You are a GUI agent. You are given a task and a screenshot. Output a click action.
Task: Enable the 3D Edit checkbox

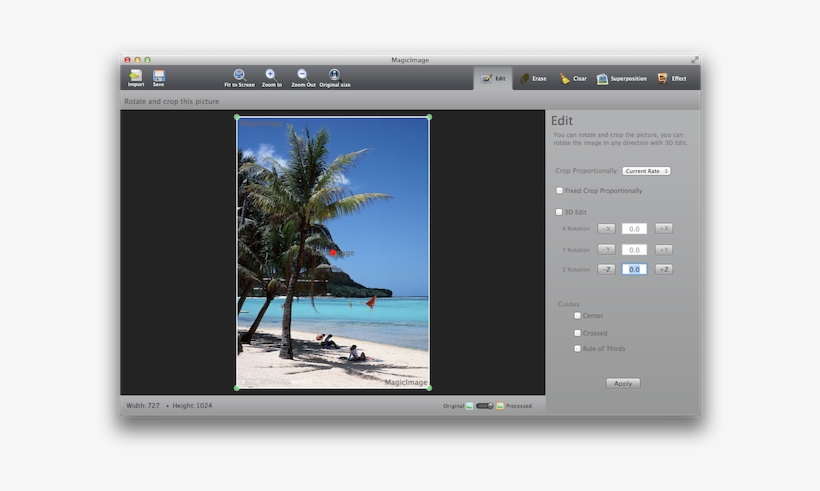point(560,212)
